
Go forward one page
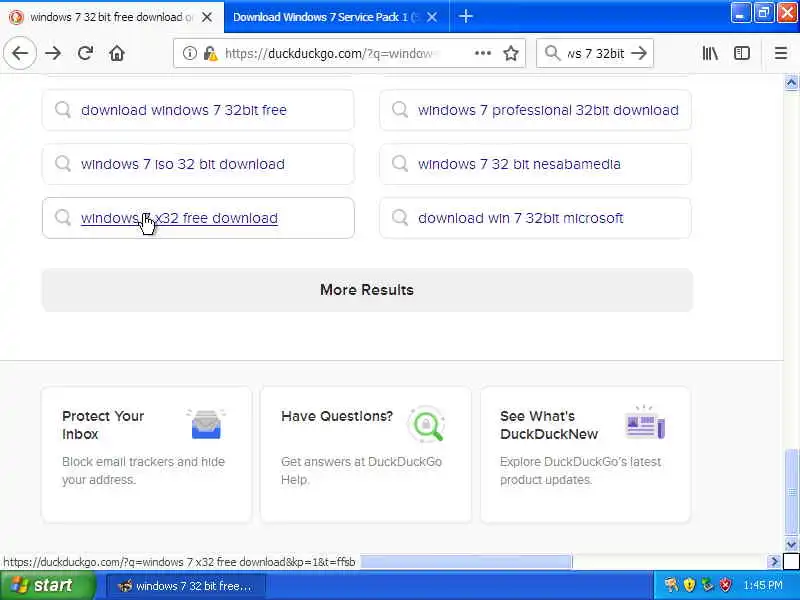pyautogui.click(x=53, y=53)
